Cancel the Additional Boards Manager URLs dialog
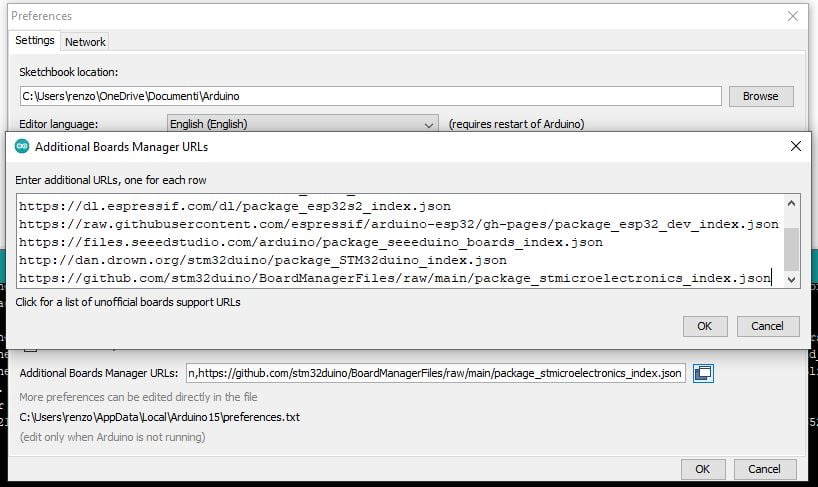The image size is (818, 487). pos(767,326)
